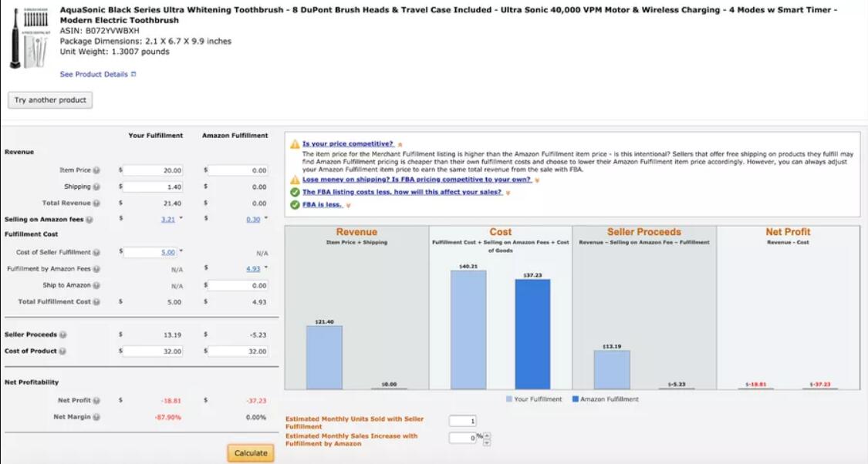
Task: Click the Cost of Product help icon
Action: 62,351
